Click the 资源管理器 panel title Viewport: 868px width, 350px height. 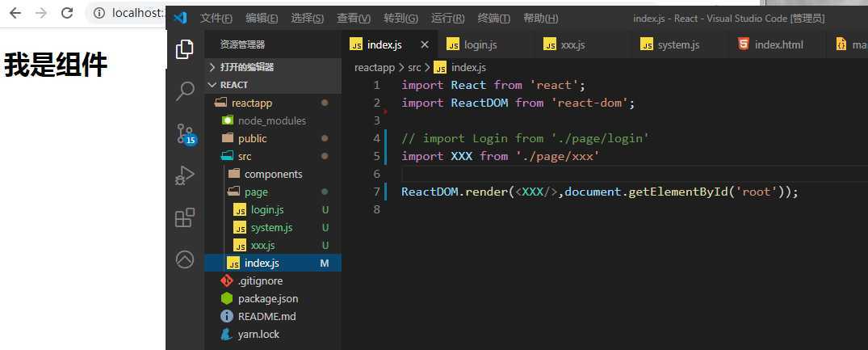pos(242,44)
